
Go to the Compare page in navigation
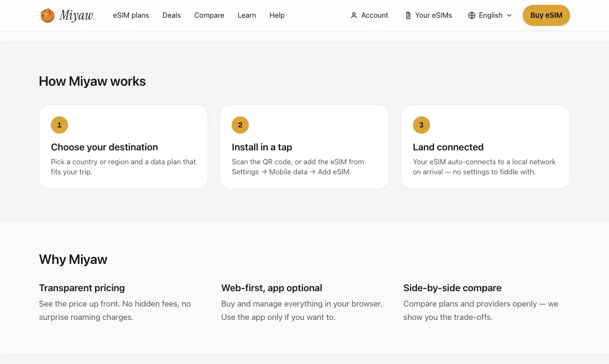(x=209, y=15)
